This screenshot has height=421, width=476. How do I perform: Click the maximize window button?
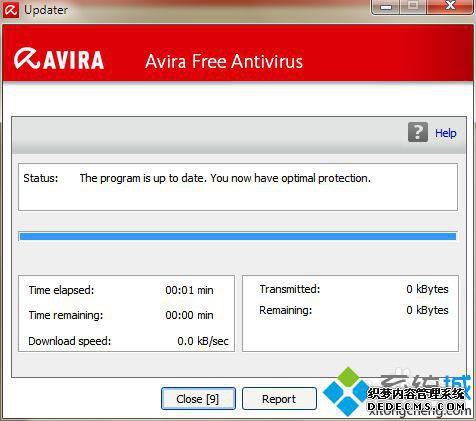pyautogui.click(x=413, y=6)
